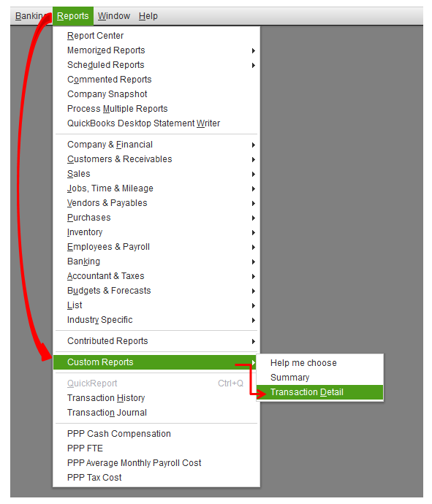The image size is (432, 504).
Task: Open Report Center
Action: coord(95,36)
